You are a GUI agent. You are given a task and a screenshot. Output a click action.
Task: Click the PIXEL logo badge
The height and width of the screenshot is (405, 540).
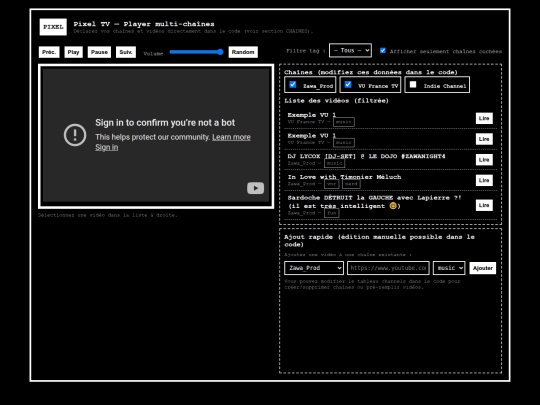pyautogui.click(x=53, y=27)
